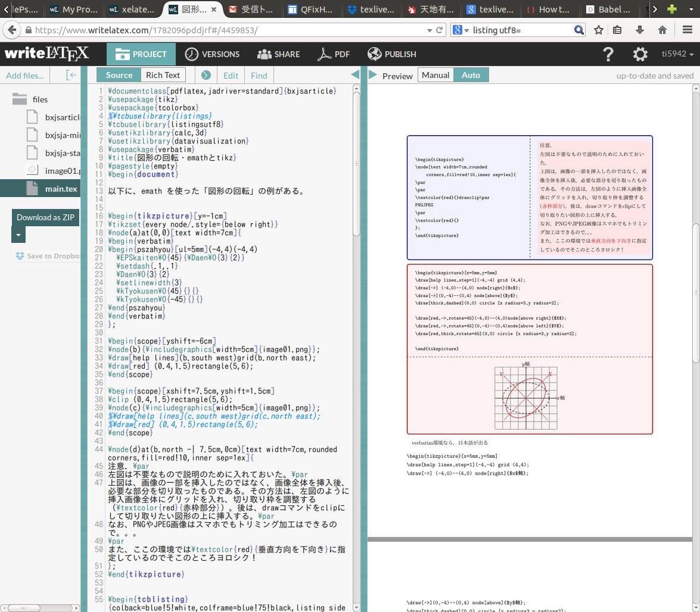Open the URL history dropdown arrow
This screenshot has width=700, height=612.
[430, 30]
